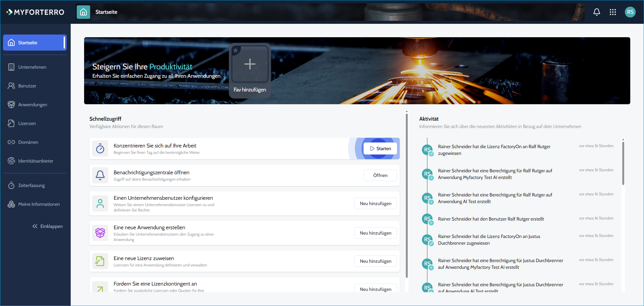The image size is (644, 306).
Task: Click the stopwatch icon for Konzentrieren Sie sich
Action: pyautogui.click(x=100, y=148)
